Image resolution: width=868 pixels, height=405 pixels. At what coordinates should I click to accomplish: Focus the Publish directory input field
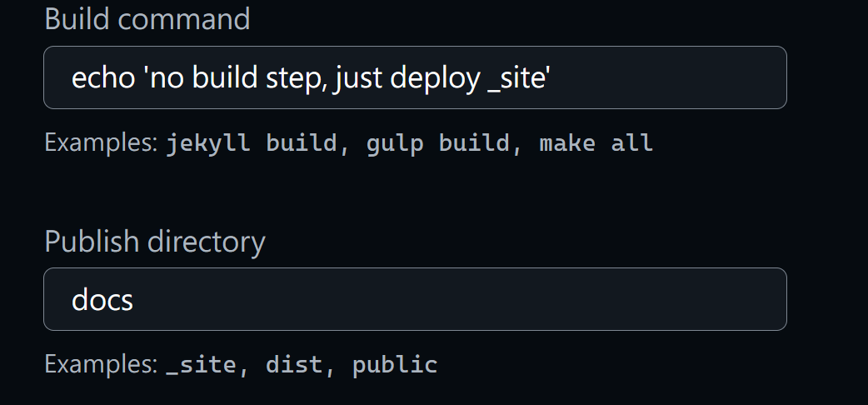coord(415,299)
